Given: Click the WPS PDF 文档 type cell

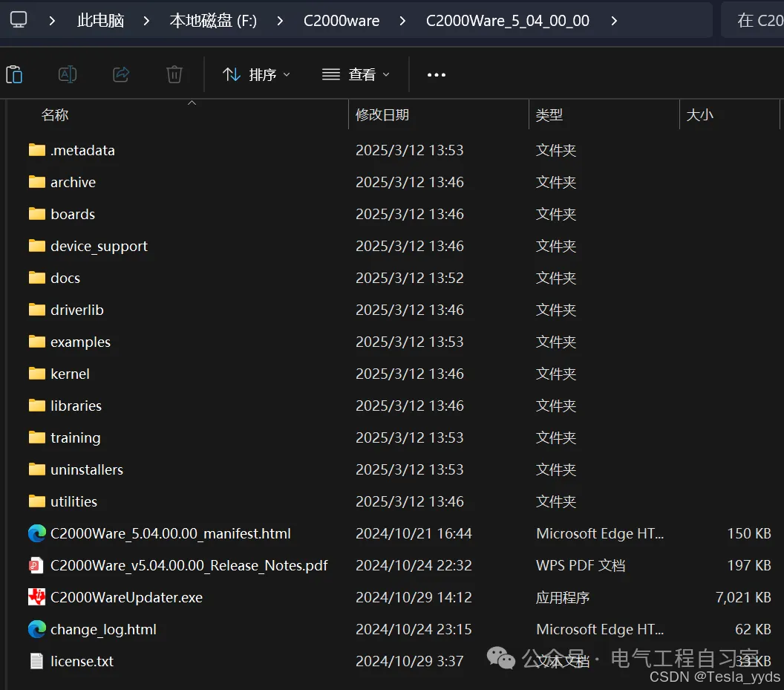Looking at the screenshot, I should pyautogui.click(x=581, y=565).
